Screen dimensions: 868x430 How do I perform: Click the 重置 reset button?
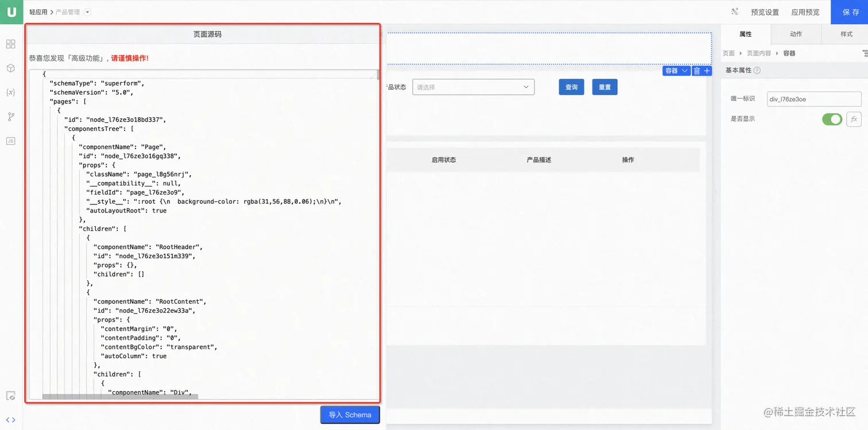604,87
